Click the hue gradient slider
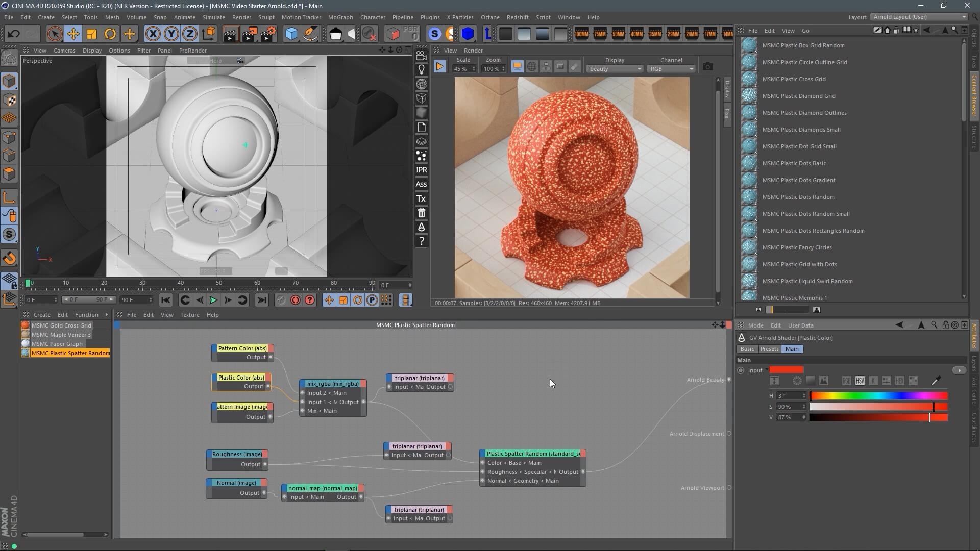 click(879, 396)
